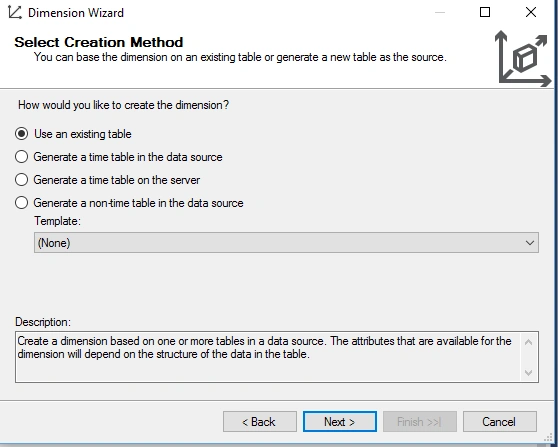
Task: Minimize the Dimension Wizard window
Action: point(440,12)
